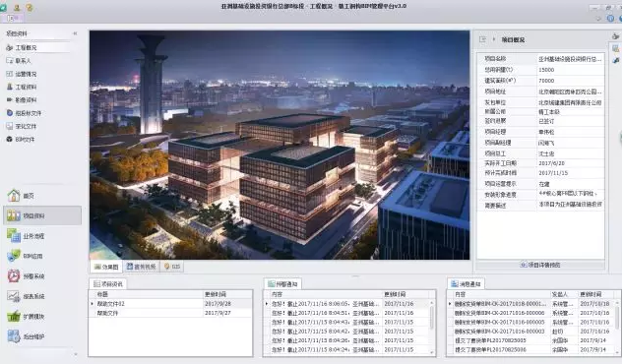Select the 项目资讯 panel tab
Image resolution: width=624 pixels, height=364 pixels.
[x=107, y=284]
